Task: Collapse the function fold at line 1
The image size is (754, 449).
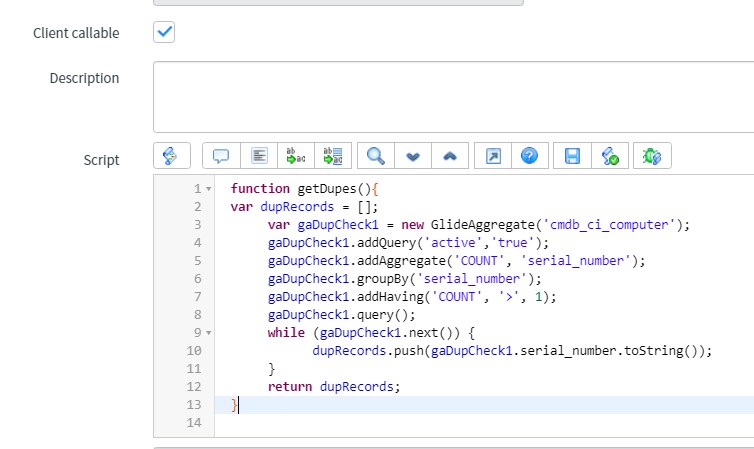Action: coord(209,189)
